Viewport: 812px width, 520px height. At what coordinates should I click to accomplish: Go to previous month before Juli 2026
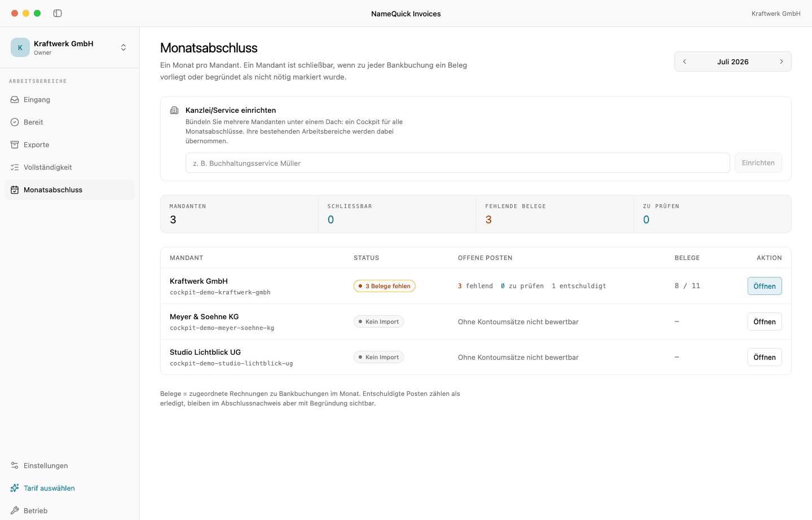pyautogui.click(x=685, y=61)
